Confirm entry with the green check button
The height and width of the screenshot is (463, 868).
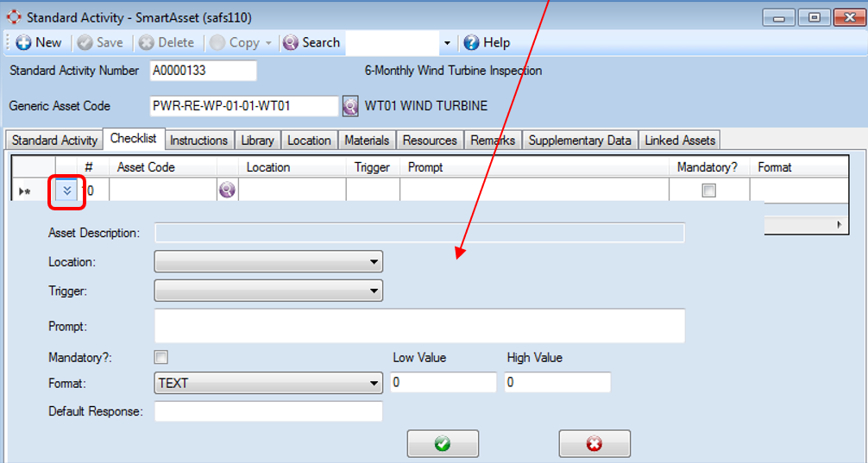click(443, 444)
